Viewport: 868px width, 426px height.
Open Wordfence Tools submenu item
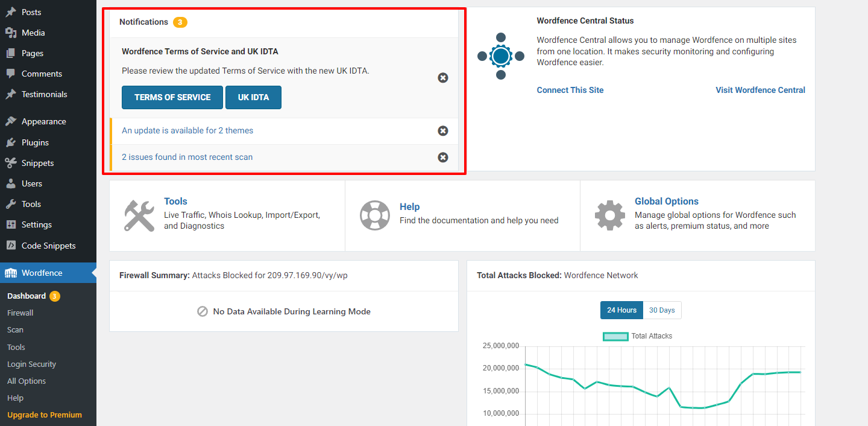coord(16,348)
